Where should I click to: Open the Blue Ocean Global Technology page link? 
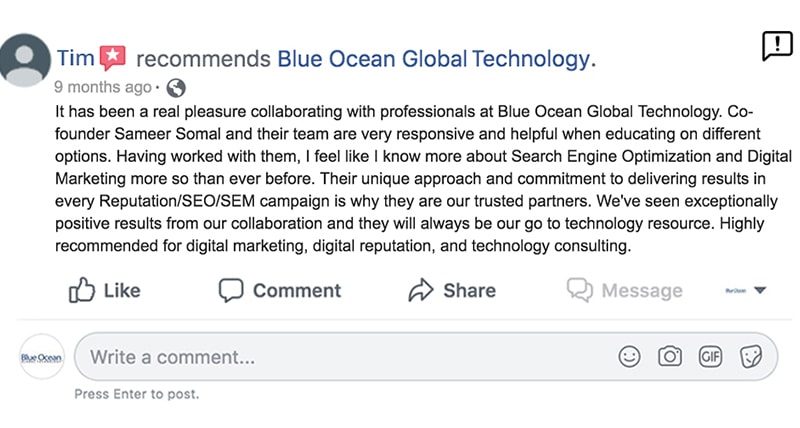coord(435,59)
